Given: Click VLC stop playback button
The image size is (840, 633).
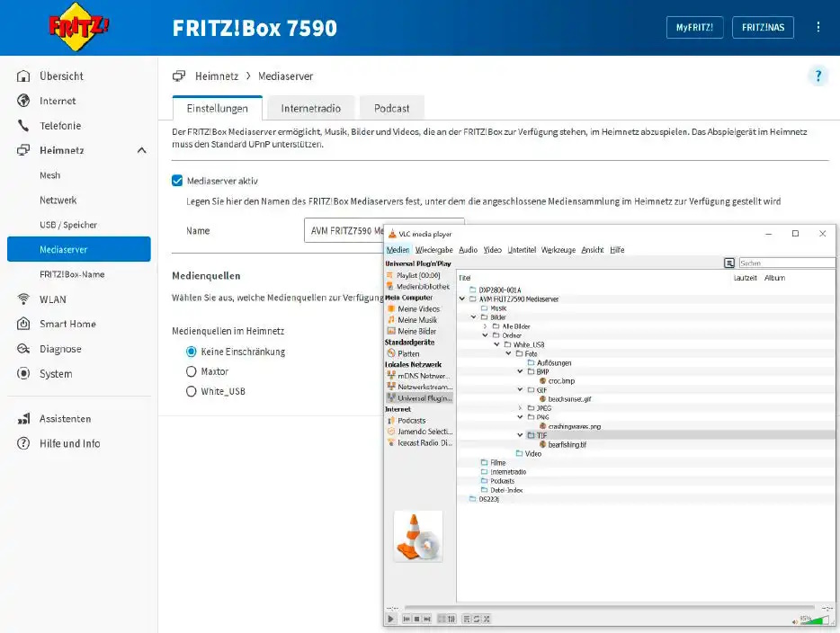Looking at the screenshot, I should point(416,620).
